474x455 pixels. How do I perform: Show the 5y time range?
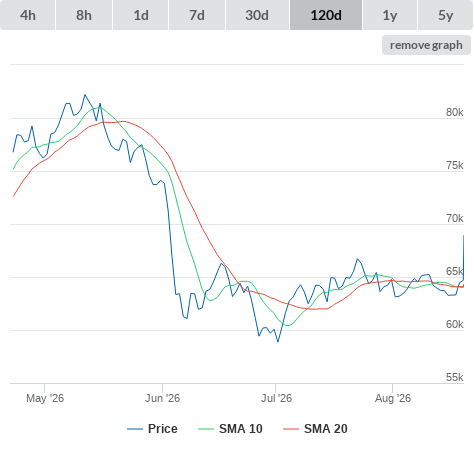coord(445,15)
